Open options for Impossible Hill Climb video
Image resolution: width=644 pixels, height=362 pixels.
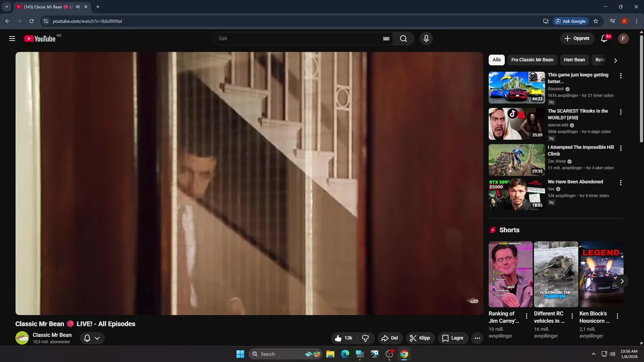(x=620, y=148)
